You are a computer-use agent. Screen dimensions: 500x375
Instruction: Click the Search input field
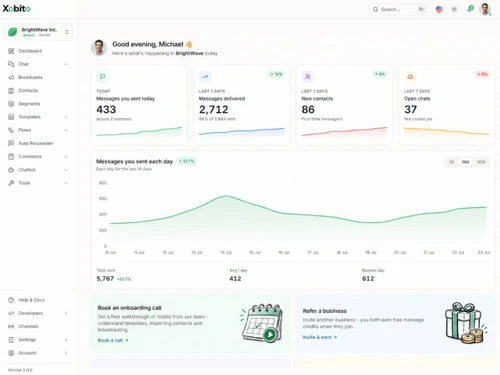tap(399, 9)
